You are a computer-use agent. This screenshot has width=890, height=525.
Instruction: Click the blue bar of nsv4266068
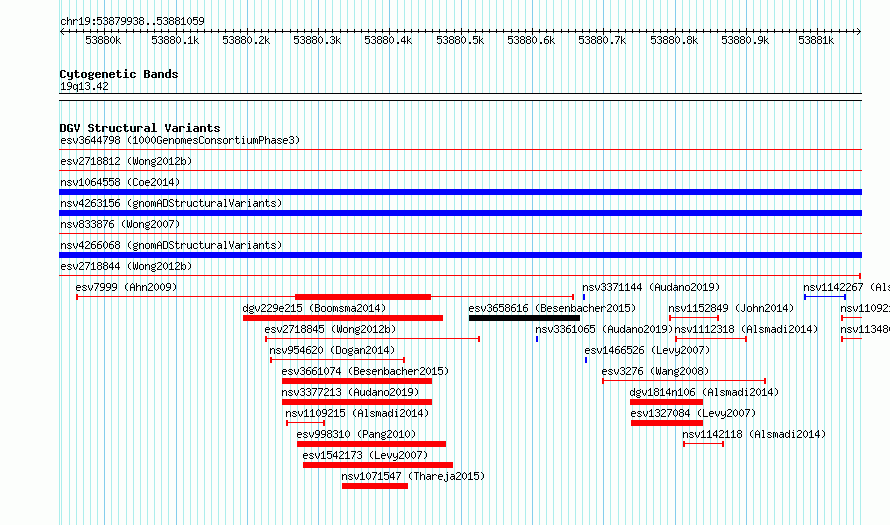pos(460,255)
